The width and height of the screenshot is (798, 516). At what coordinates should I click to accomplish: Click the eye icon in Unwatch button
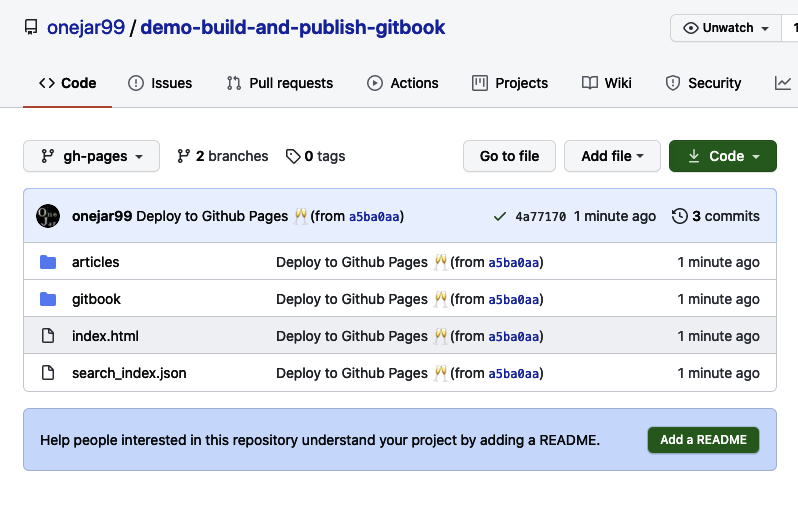[x=691, y=27]
